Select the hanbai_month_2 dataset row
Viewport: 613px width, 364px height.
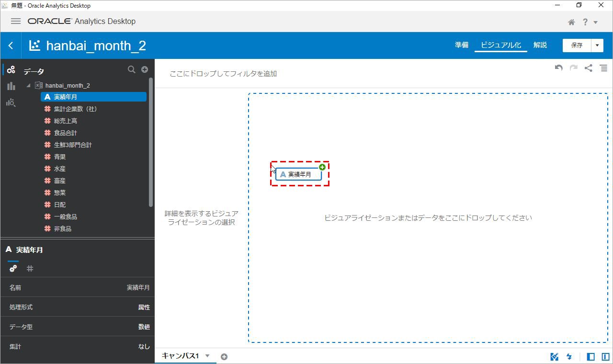(68, 85)
